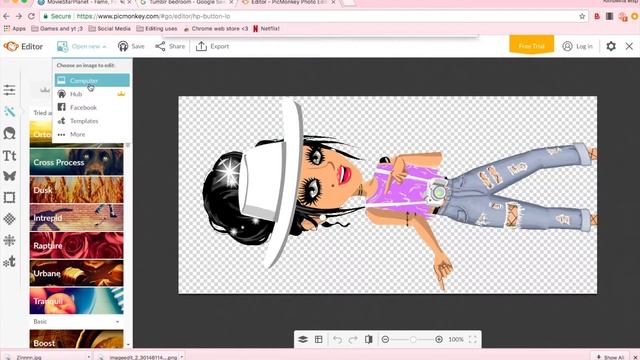Open the Games and yt bookmarks folder
The width and height of the screenshot is (640, 360).
[x=57, y=29]
